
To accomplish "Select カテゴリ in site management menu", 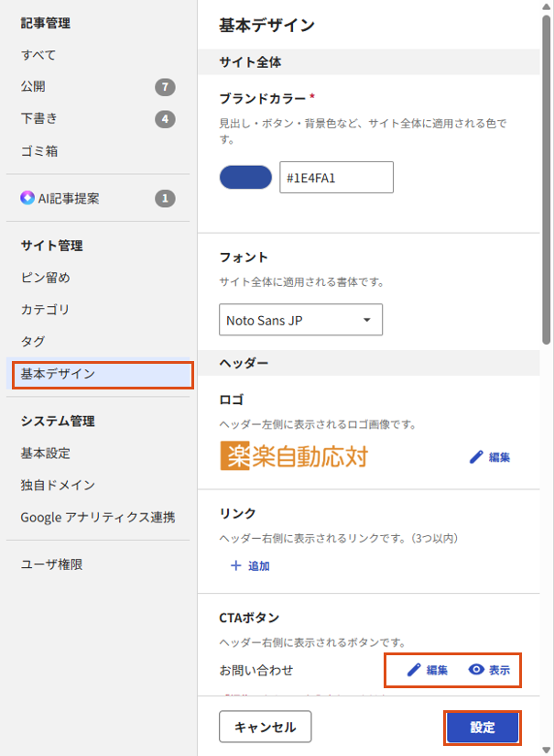I will pyautogui.click(x=45, y=310).
